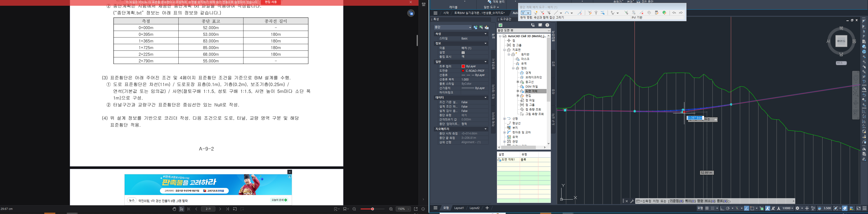Screen dimensions: 868x214
Task: Open the 1:1000 annotation scale dropdown
Action: coord(788,208)
